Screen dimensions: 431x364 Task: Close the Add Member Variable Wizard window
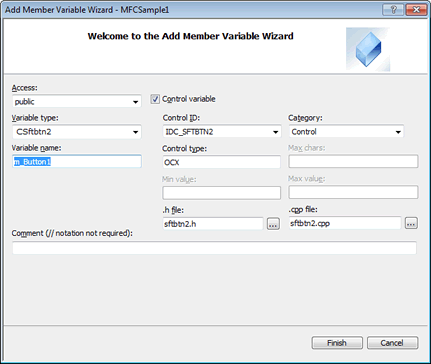click(x=416, y=10)
